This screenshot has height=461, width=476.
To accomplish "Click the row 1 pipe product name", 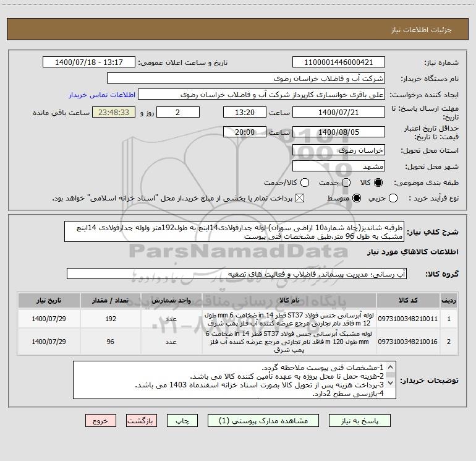I will coord(289,319).
